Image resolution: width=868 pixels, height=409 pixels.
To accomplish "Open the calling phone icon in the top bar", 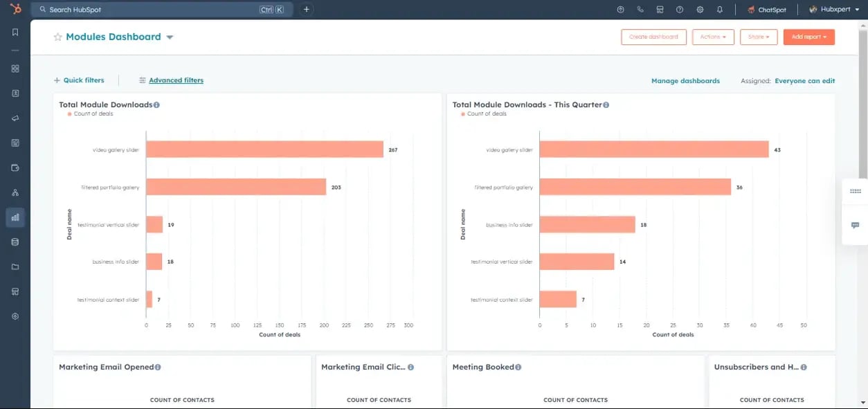I will 640,10.
